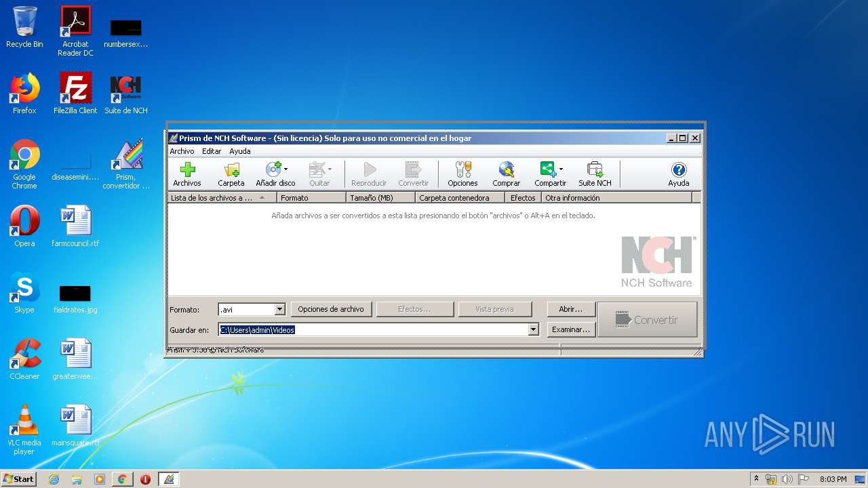Open Chrome from the taskbar
This screenshot has height=488, width=868.
pos(122,479)
